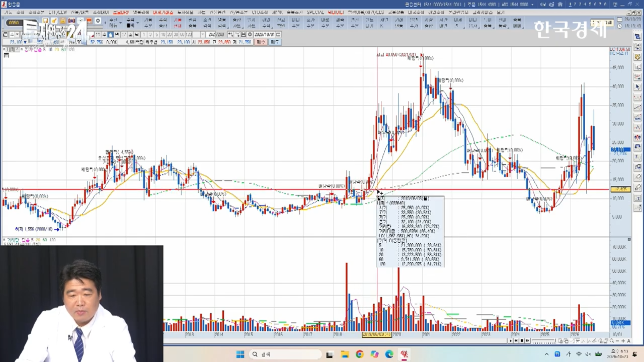Click the highlighted 2019/06 date marker on time axis
This screenshot has height=362, width=644.
377,334
